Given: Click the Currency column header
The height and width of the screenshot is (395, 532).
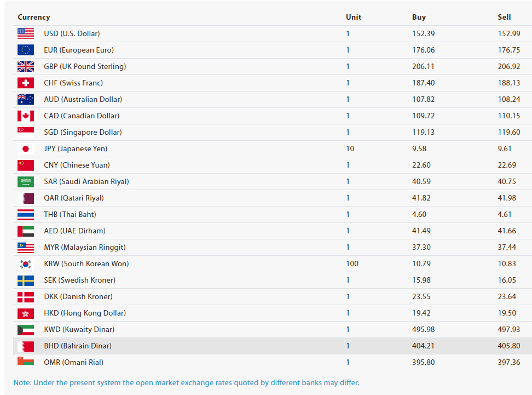Looking at the screenshot, I should coord(34,18).
